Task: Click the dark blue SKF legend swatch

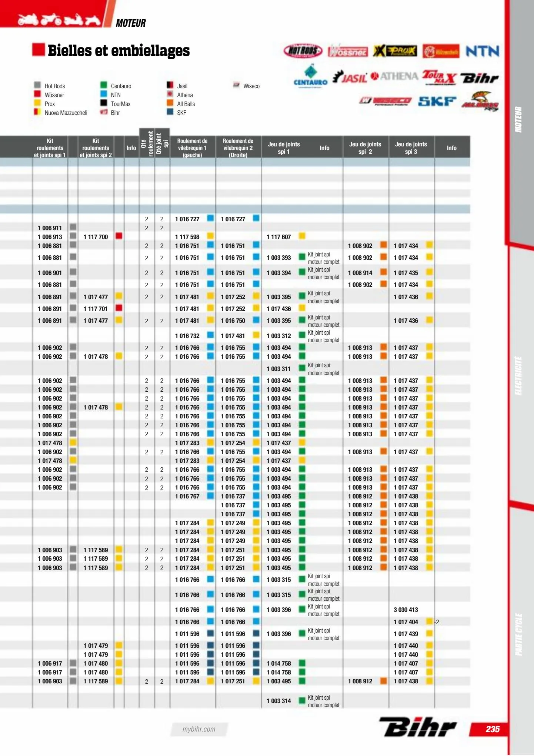Action: tap(170, 112)
